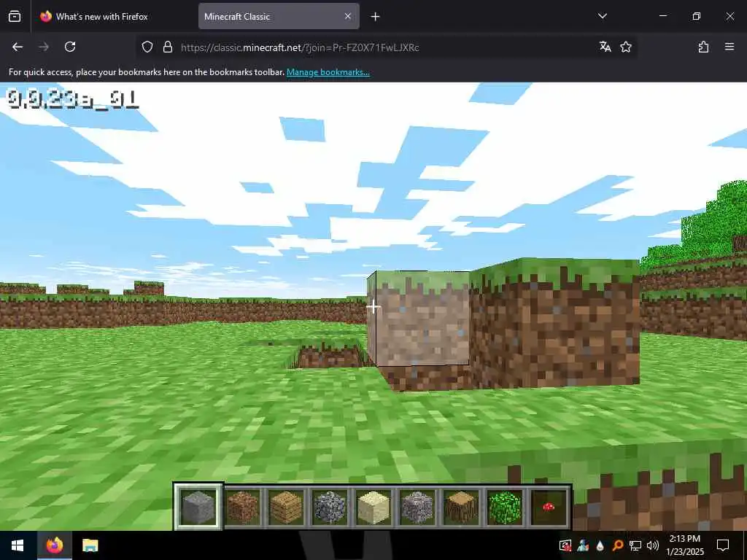Select the leaves block in hotbar

pos(505,507)
